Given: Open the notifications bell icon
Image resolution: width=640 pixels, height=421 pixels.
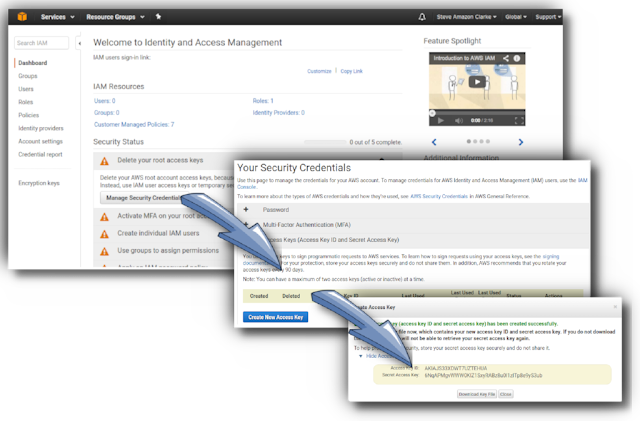Looking at the screenshot, I should tap(422, 17).
